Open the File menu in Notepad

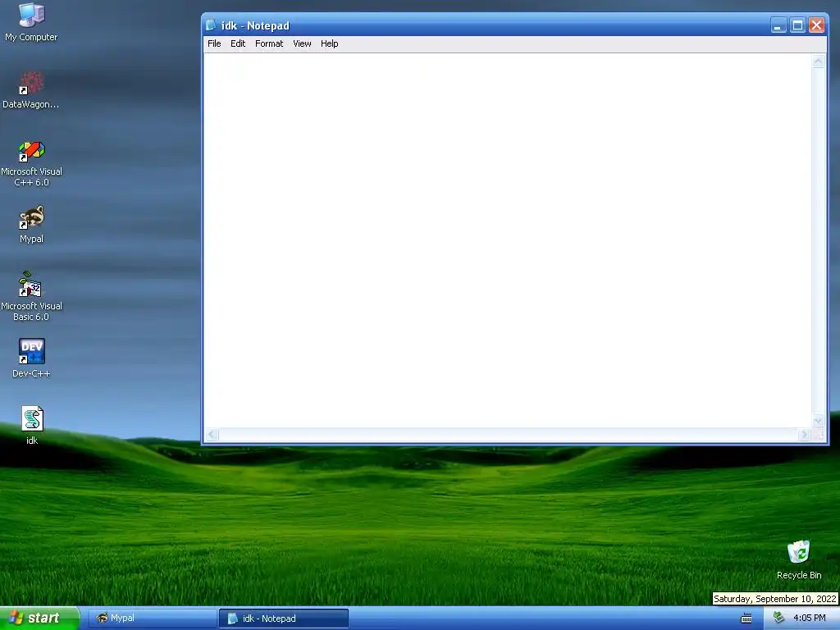point(214,44)
